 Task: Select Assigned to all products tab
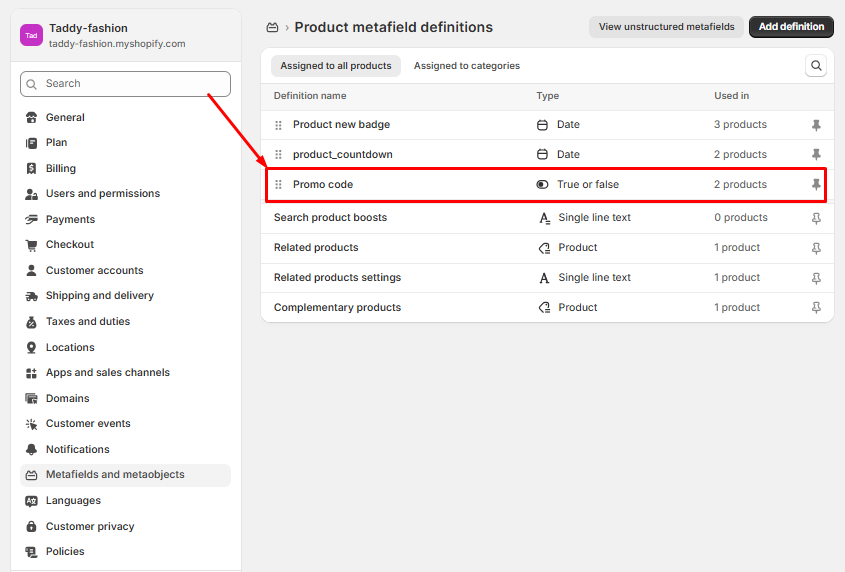pos(336,66)
